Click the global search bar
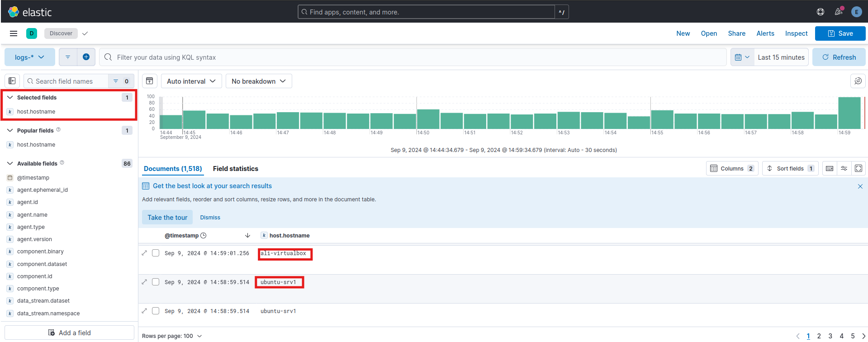 tap(426, 12)
